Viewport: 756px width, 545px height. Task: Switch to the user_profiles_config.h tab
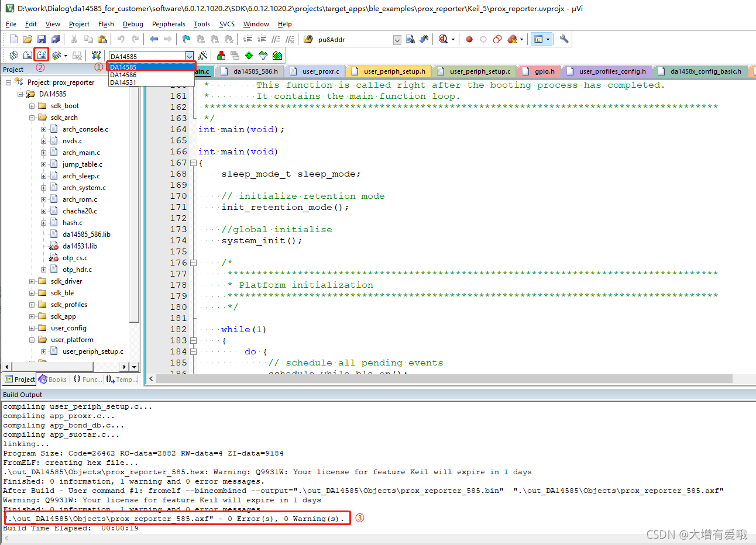[607, 71]
